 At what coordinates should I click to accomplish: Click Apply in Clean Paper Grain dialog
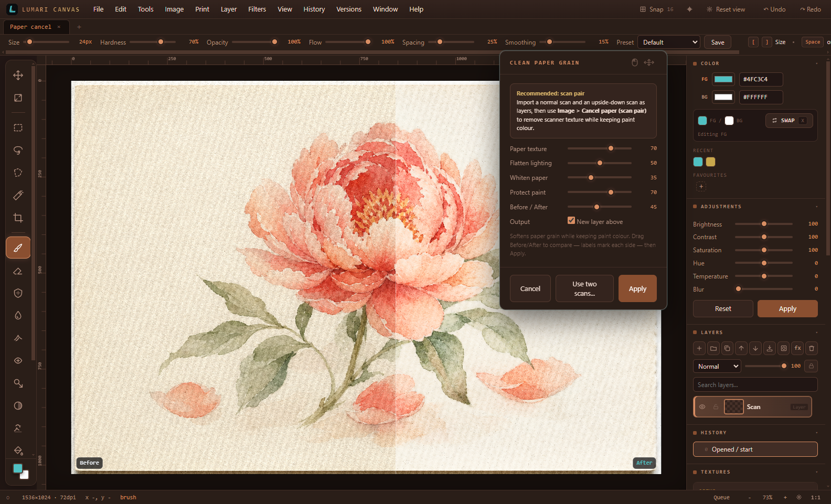pyautogui.click(x=637, y=288)
